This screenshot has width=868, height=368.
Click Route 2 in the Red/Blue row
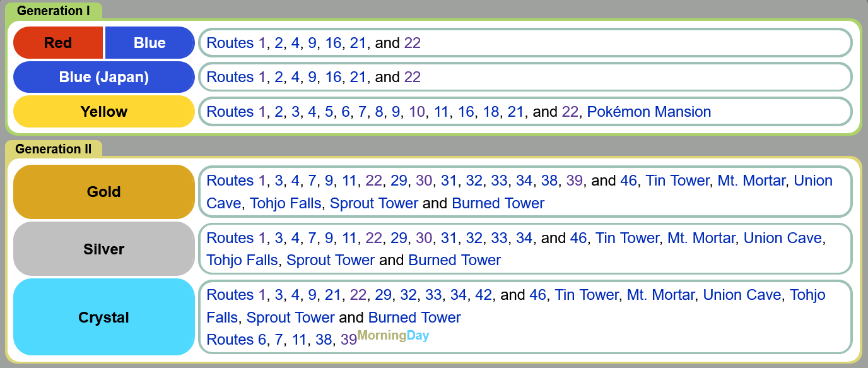[279, 43]
